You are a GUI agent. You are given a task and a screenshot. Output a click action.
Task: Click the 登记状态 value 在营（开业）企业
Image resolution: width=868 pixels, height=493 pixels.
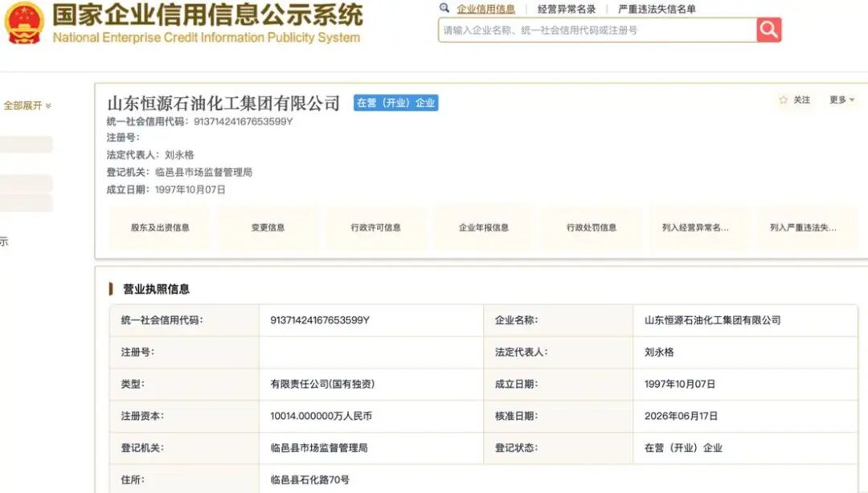pyautogui.click(x=683, y=448)
